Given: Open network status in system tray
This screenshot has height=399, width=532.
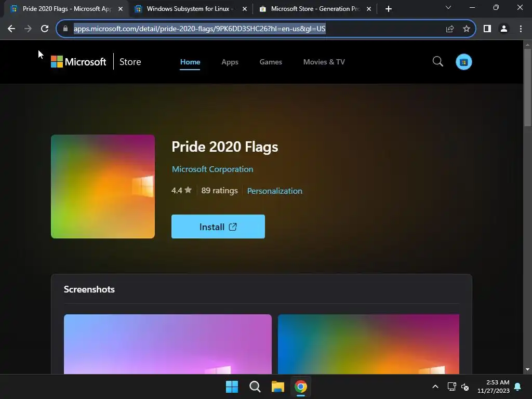Looking at the screenshot, I should coord(451,387).
